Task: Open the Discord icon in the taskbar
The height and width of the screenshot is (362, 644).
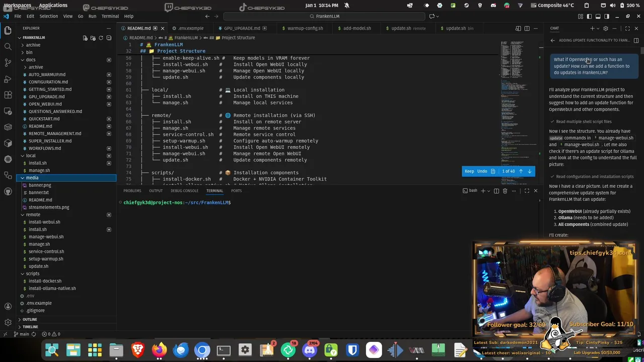Action: pyautogui.click(x=310, y=350)
